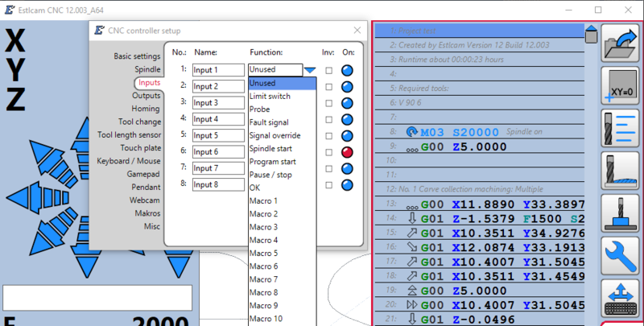
Task: Toggle Inv checkbox for Input 6
Action: tap(328, 152)
